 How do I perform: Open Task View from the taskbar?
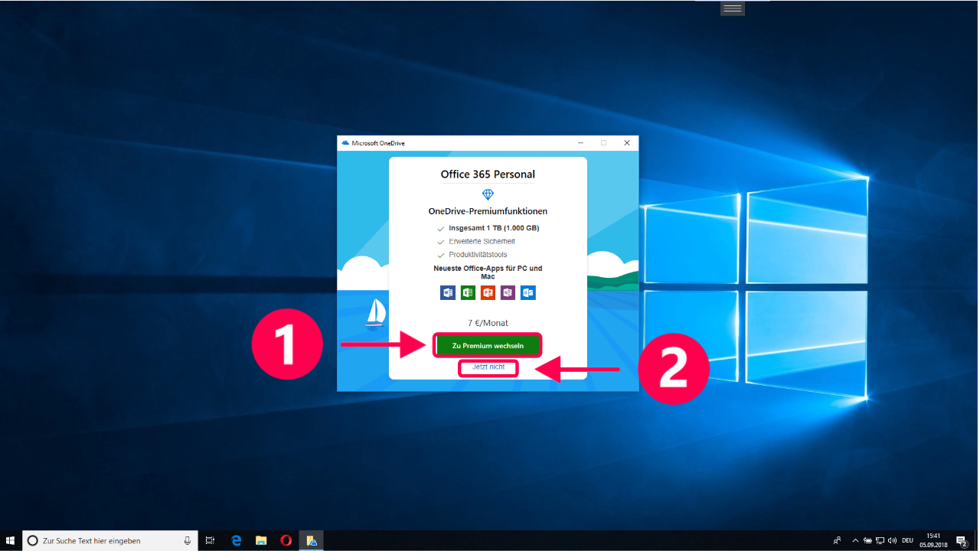click(x=210, y=540)
